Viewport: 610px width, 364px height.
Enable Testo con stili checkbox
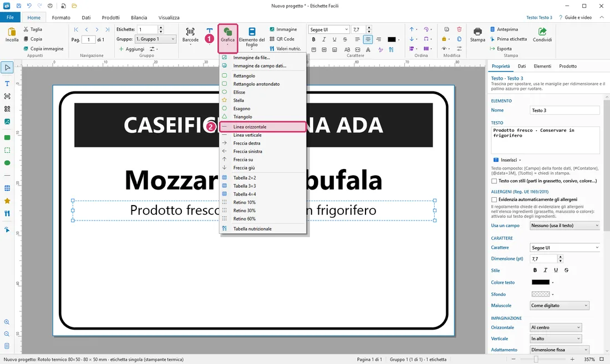tap(494, 181)
